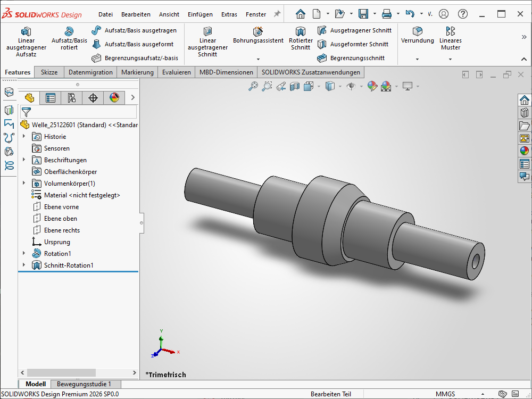Expand the Historie tree node
532x399 pixels.
pos(23,137)
